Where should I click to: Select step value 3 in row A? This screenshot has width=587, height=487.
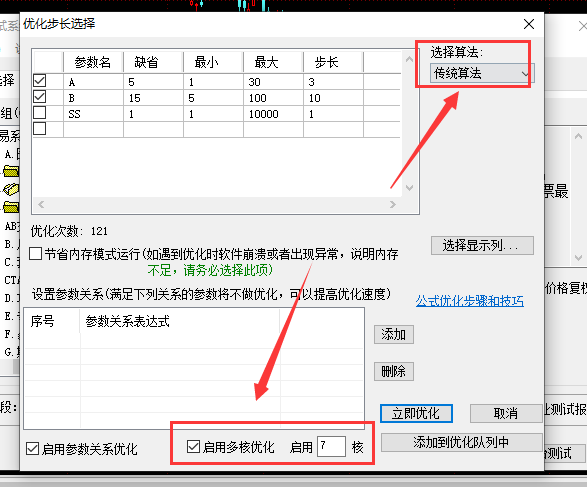click(333, 82)
